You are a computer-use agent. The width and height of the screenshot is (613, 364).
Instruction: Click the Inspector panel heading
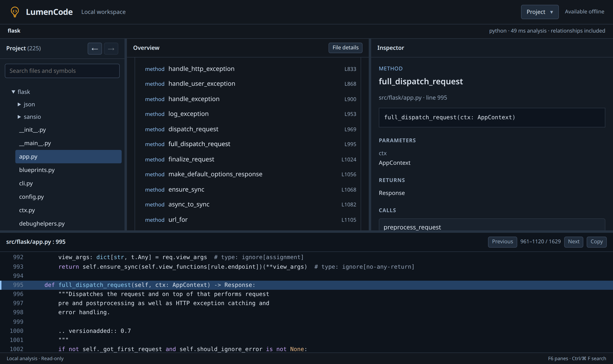click(390, 48)
